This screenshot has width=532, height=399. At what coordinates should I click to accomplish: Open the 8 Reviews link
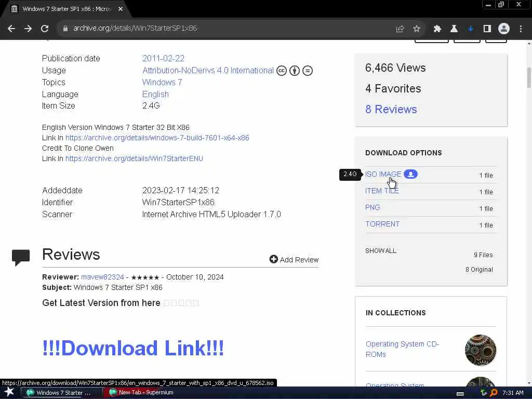(391, 109)
